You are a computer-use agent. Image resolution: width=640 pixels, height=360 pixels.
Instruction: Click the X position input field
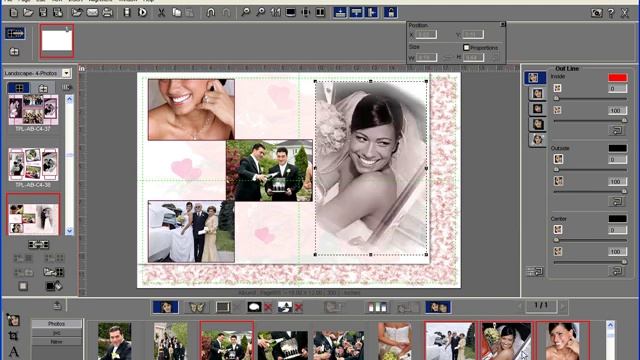coord(426,35)
